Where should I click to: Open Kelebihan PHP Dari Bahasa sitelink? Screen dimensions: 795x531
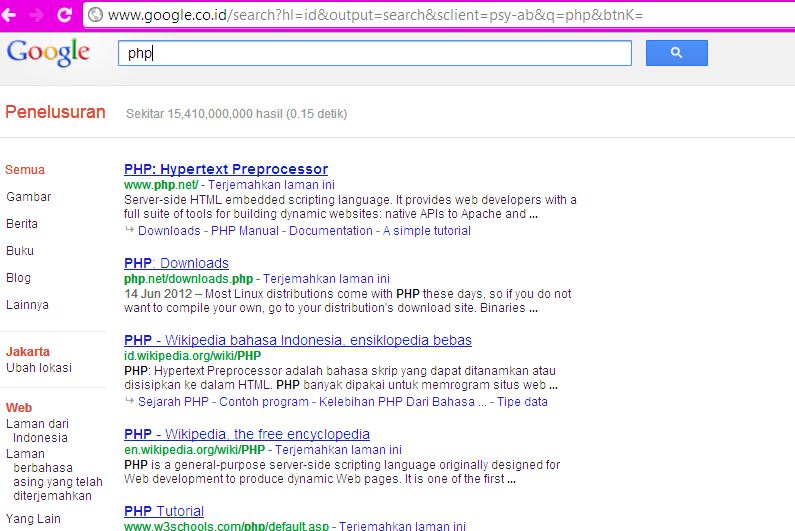tap(403, 402)
